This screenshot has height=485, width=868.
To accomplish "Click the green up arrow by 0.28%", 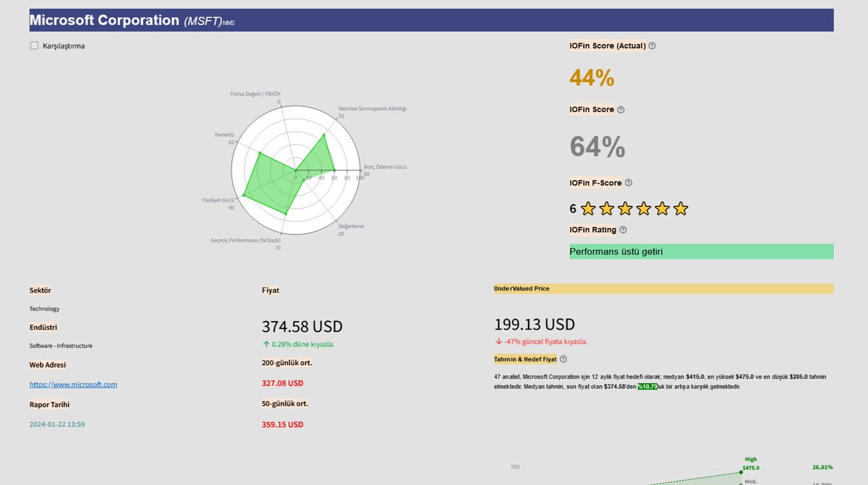I will click(265, 344).
